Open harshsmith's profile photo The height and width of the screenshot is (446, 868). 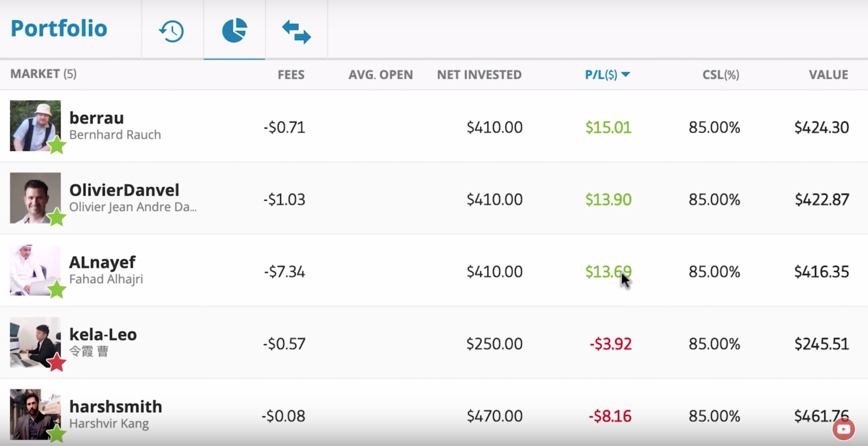pyautogui.click(x=35, y=414)
